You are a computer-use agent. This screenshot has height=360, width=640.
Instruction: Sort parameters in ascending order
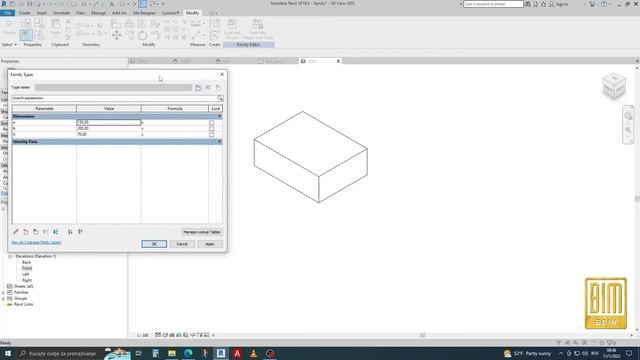pyautogui.click(x=70, y=232)
